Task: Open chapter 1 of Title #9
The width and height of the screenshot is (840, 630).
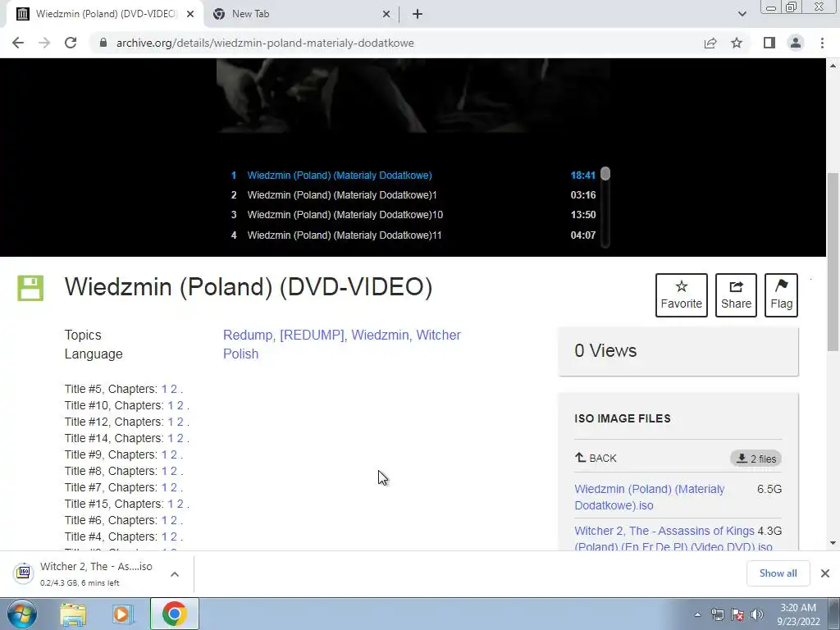Action: (164, 454)
